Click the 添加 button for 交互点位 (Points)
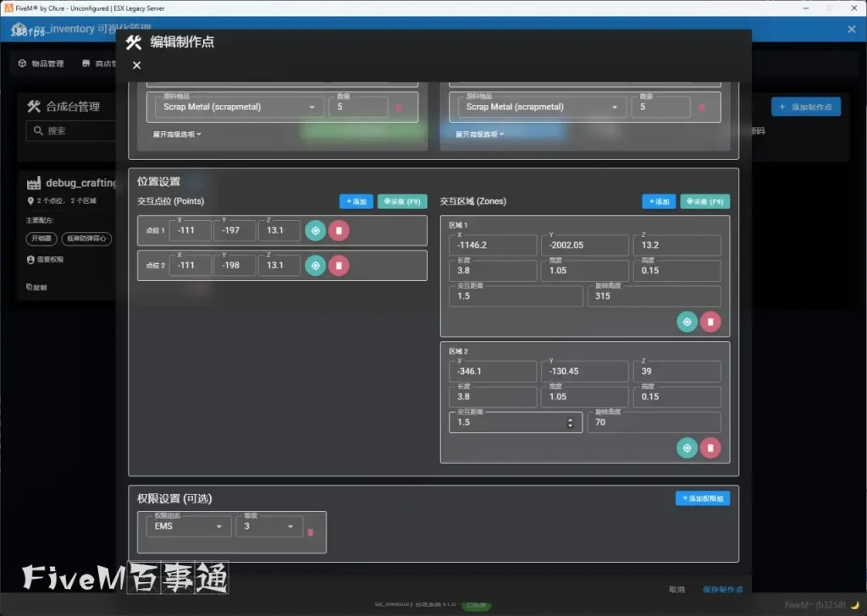This screenshot has height=616, width=867. [x=356, y=201]
